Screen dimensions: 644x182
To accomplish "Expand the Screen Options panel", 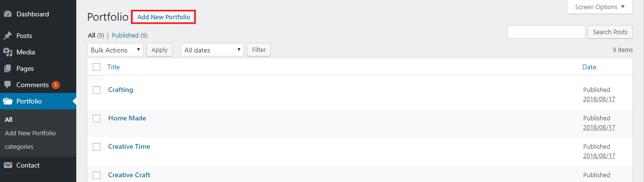I will [600, 7].
